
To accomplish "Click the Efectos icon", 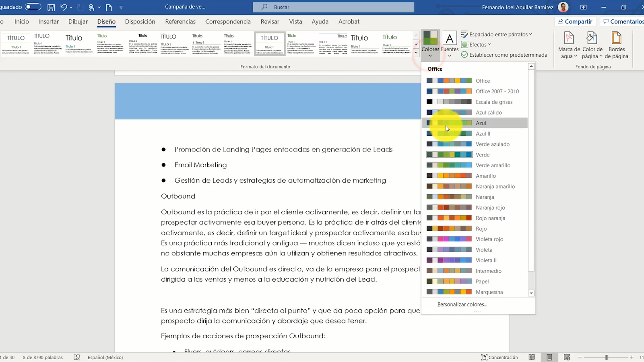I will (x=464, y=45).
